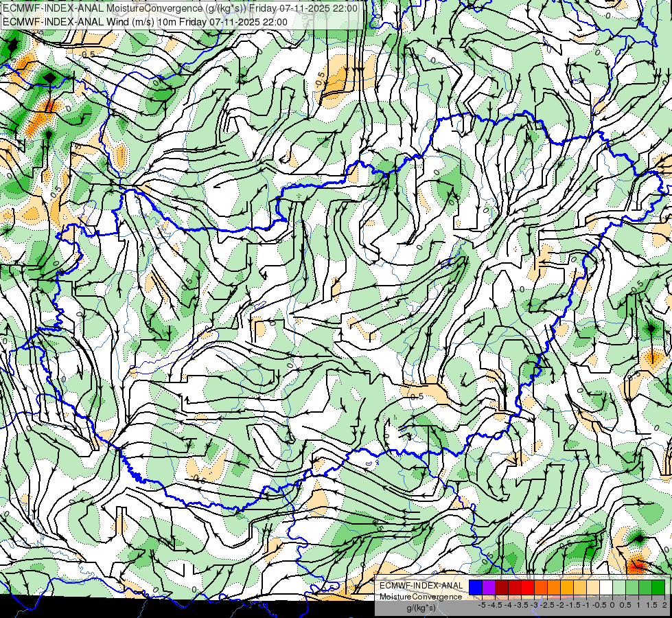Screen dimensions: 672x618
Task: Click the -5 tick label on the colorbar
Action: 482,605
